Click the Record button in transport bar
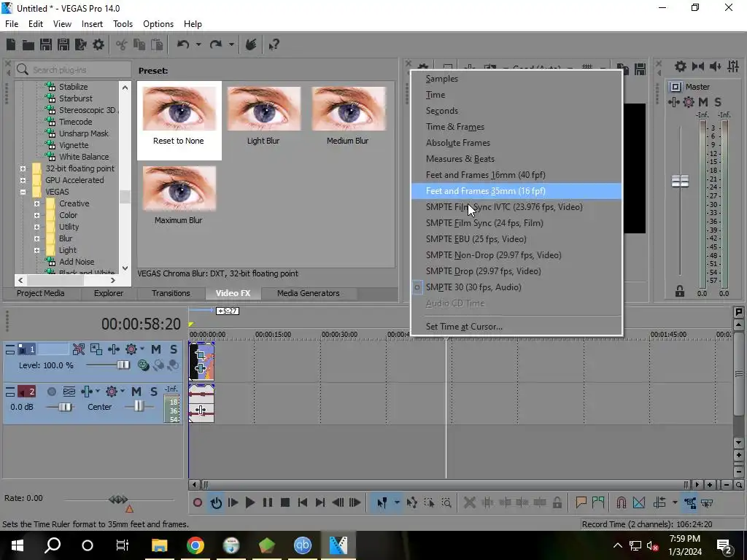The height and width of the screenshot is (560, 747). (x=197, y=502)
